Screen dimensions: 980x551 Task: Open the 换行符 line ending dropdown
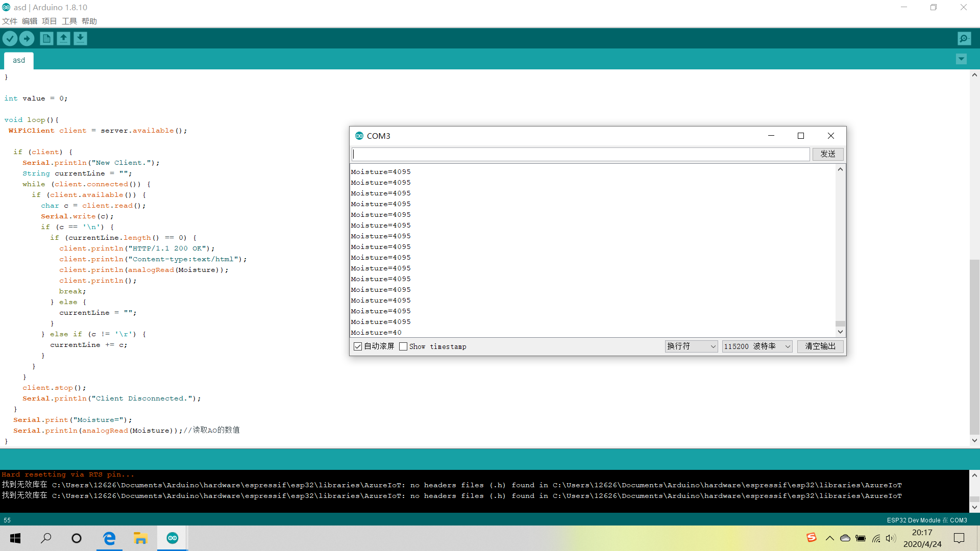click(691, 346)
